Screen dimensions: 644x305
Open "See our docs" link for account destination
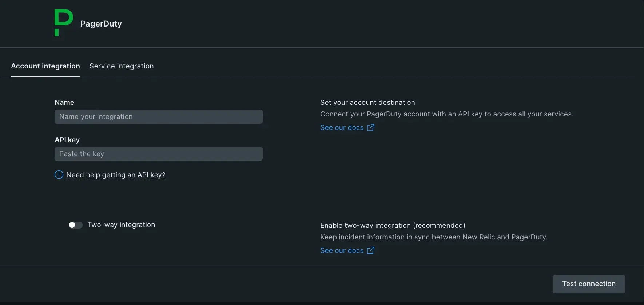point(342,128)
